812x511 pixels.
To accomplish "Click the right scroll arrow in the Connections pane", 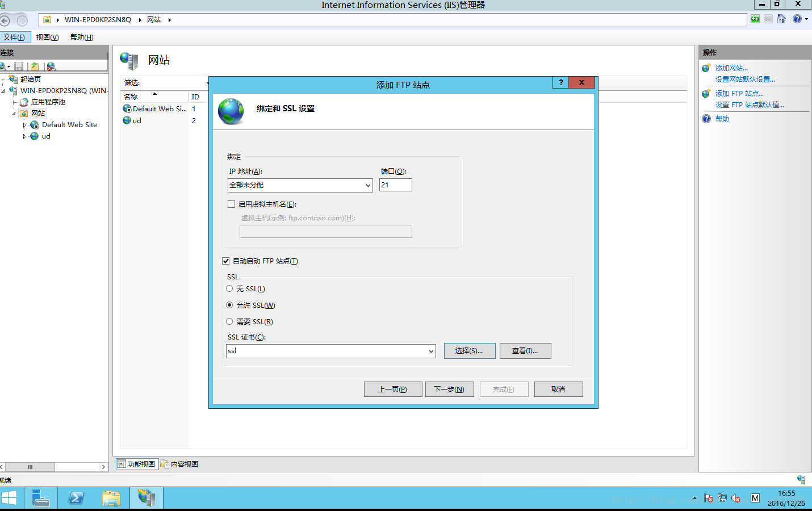I will 103,467.
